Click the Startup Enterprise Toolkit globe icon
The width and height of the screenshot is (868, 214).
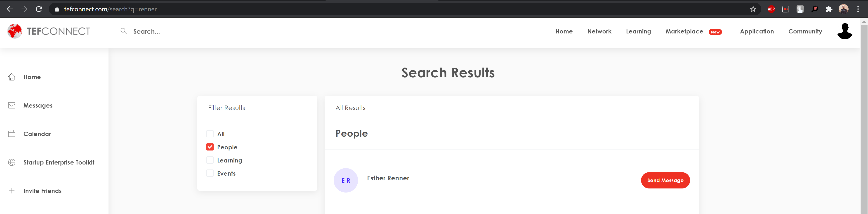click(12, 162)
